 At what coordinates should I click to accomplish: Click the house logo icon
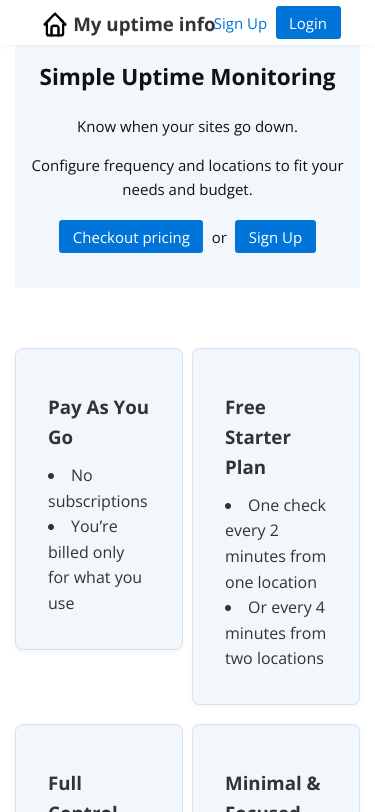pos(55,24)
